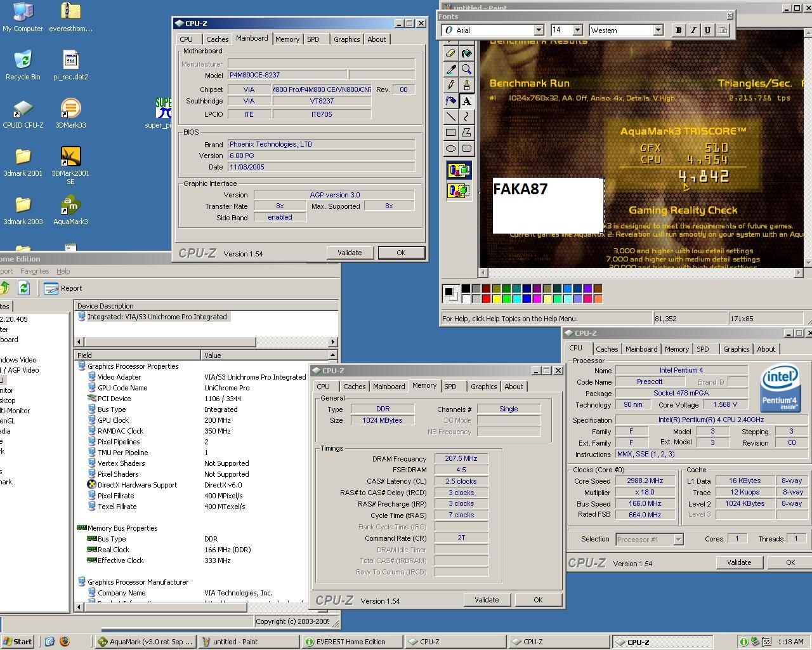
Task: Toggle Underline in the Fonts toolbar
Action: pos(707,30)
